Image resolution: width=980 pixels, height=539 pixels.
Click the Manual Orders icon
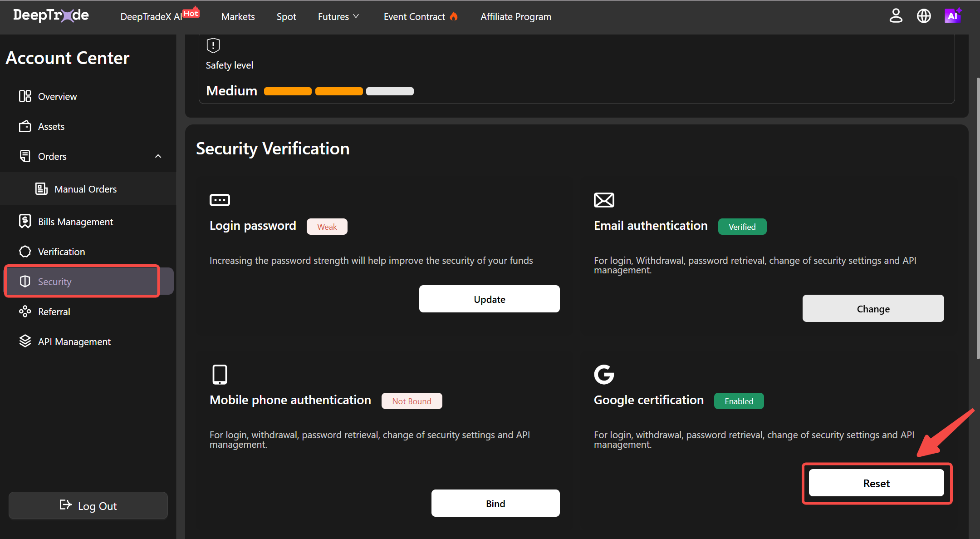[41, 189]
